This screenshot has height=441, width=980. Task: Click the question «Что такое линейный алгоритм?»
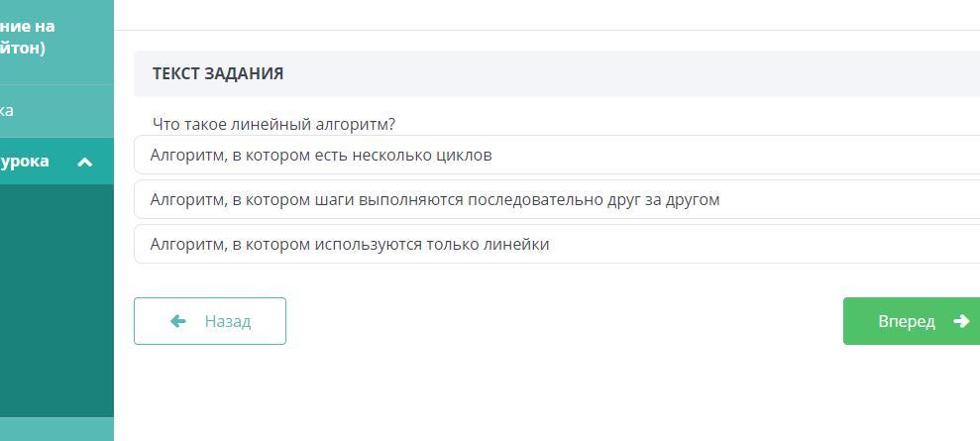273,124
